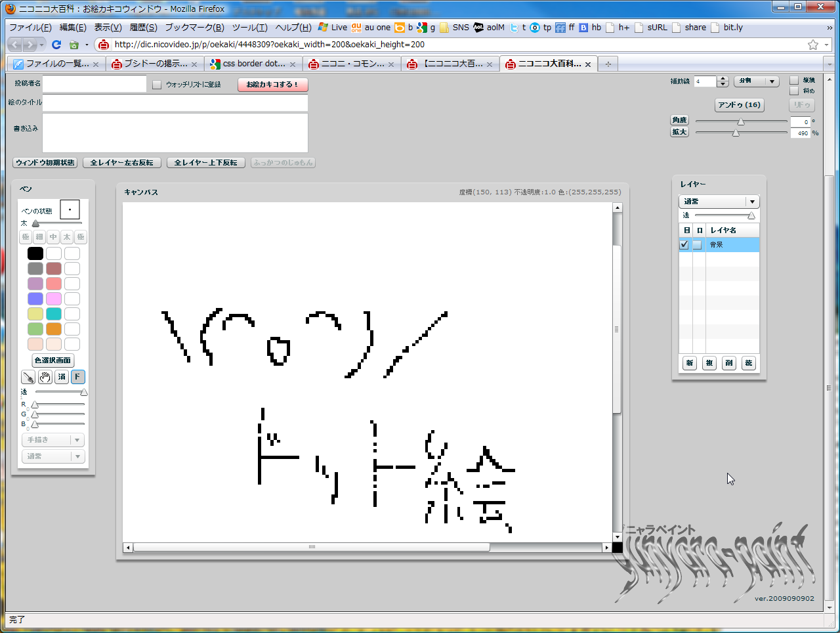Viewport: 840px width, 633px height.
Task: Open the aolM bookmark
Action: (x=489, y=28)
